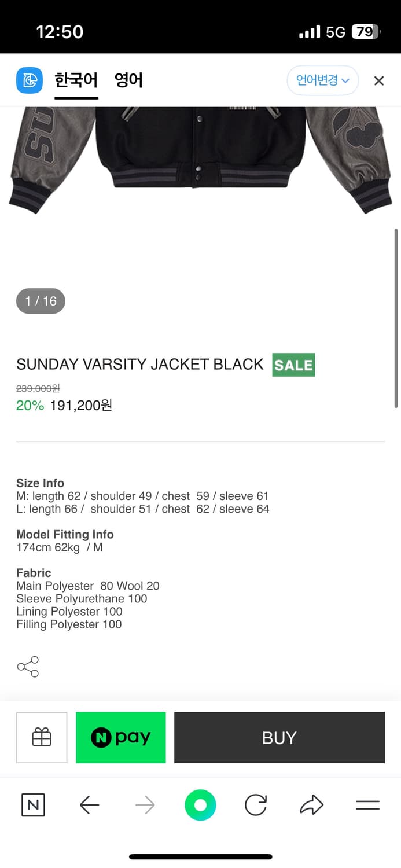Close the translation bar with the X
401x868 pixels.
point(378,80)
